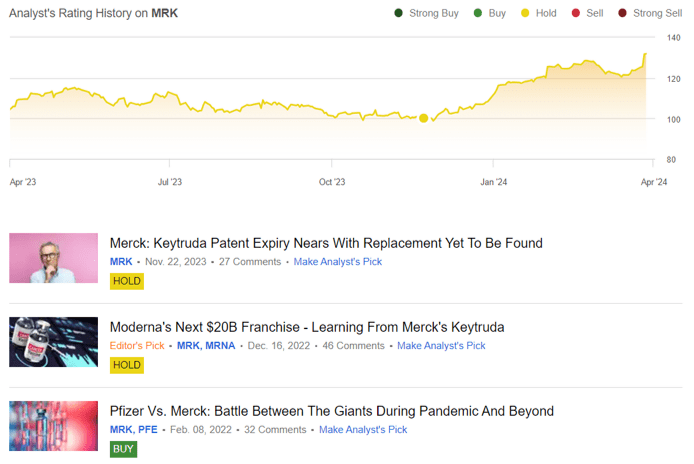The height and width of the screenshot is (464, 694).
Task: Click Make Analyst's Pick on Pfizer article
Action: pos(363,430)
